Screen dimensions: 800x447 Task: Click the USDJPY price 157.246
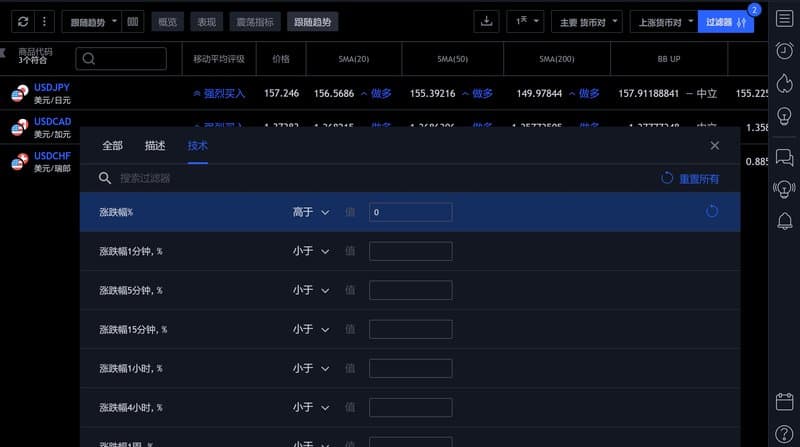coord(282,93)
